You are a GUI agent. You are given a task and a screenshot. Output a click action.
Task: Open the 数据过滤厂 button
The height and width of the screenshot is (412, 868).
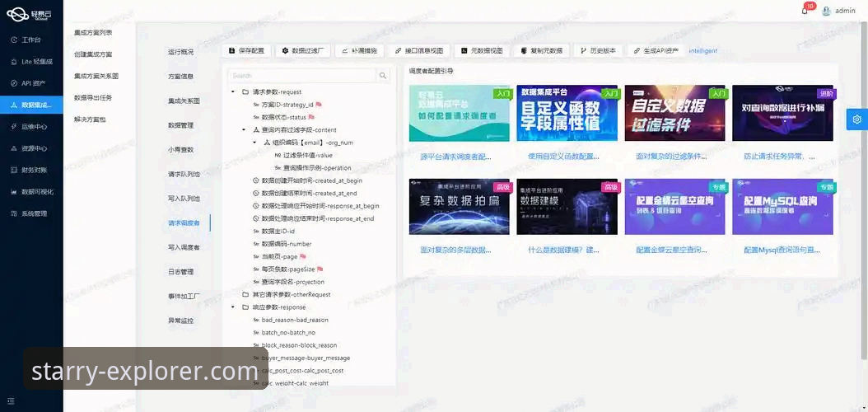(303, 50)
